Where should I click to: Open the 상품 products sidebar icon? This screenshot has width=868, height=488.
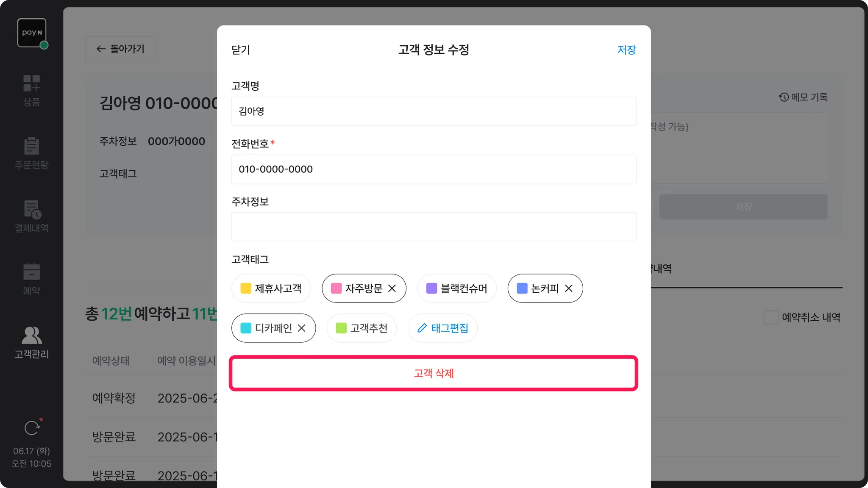click(x=31, y=90)
